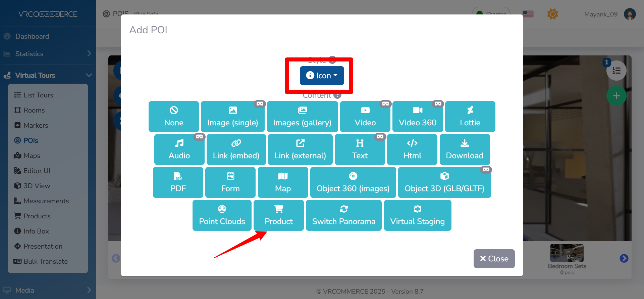Choose the Link (external) content button
Screen dimensions: 644x299
300,149
